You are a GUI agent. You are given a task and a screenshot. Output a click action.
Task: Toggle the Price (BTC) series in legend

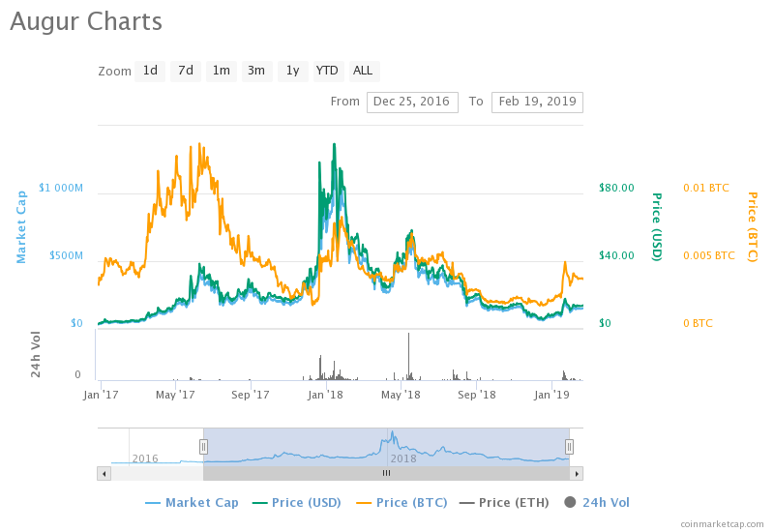point(402,503)
